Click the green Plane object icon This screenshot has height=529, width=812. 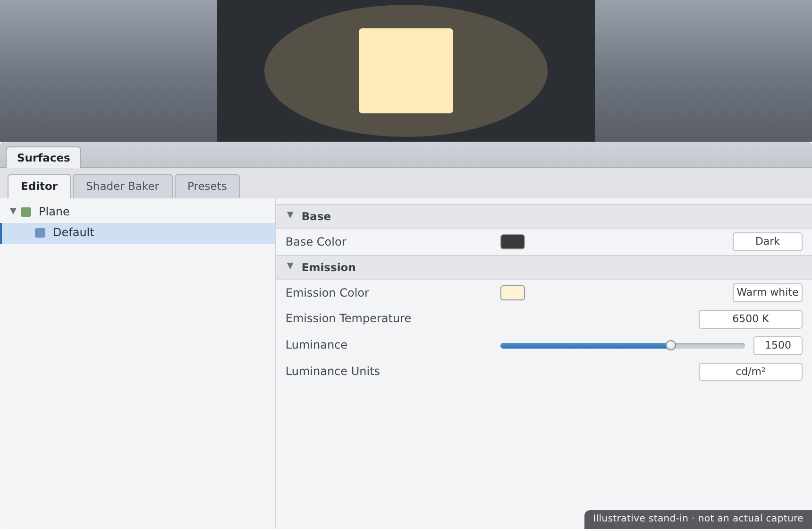[x=26, y=212]
